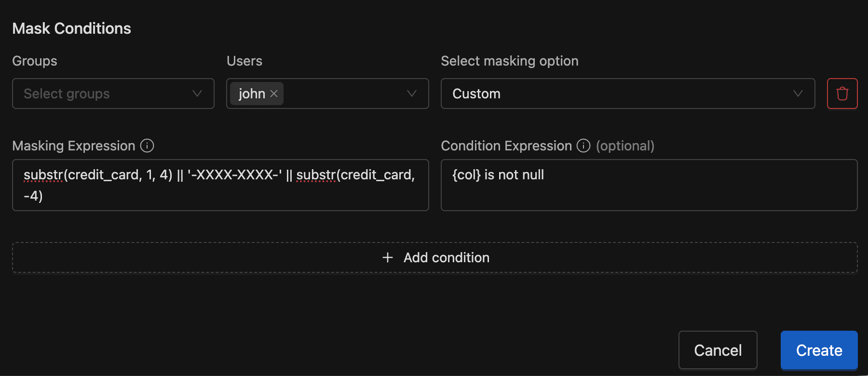
Task: Open the Select groups dropdown
Action: click(113, 94)
